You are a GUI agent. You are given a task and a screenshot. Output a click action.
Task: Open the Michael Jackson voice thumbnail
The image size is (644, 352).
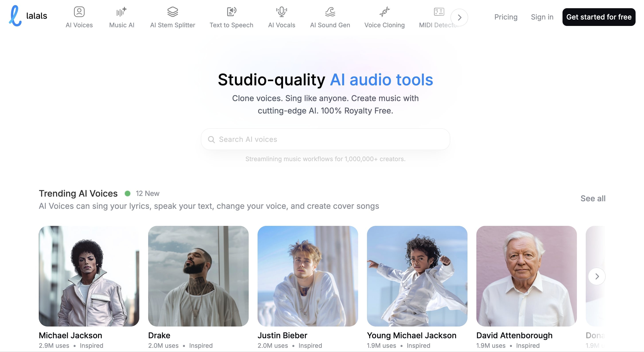coord(89,276)
